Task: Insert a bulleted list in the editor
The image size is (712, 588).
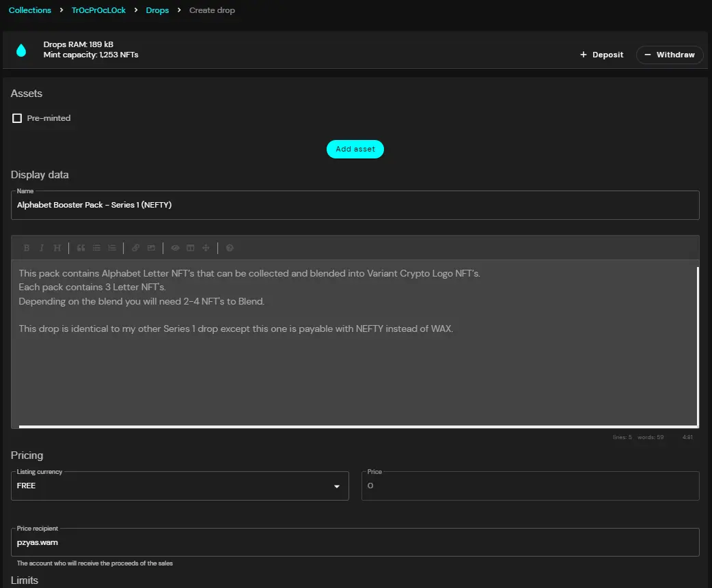Action: [x=96, y=248]
